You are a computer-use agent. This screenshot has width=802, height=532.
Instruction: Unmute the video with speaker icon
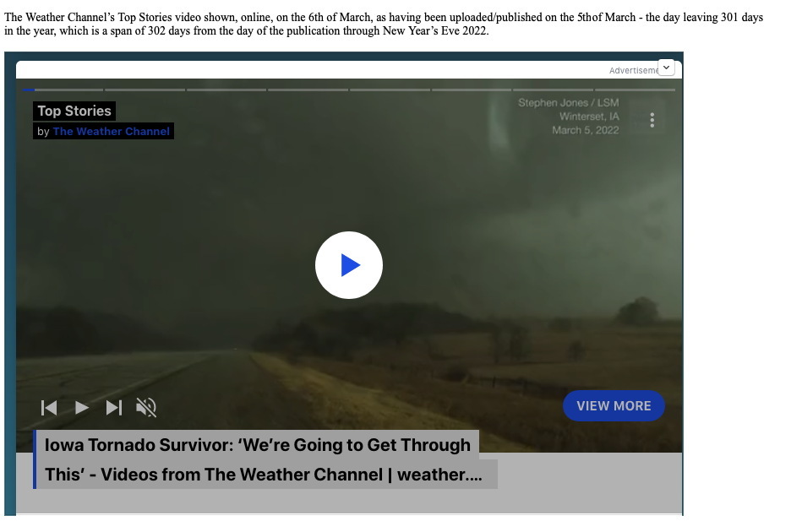146,408
